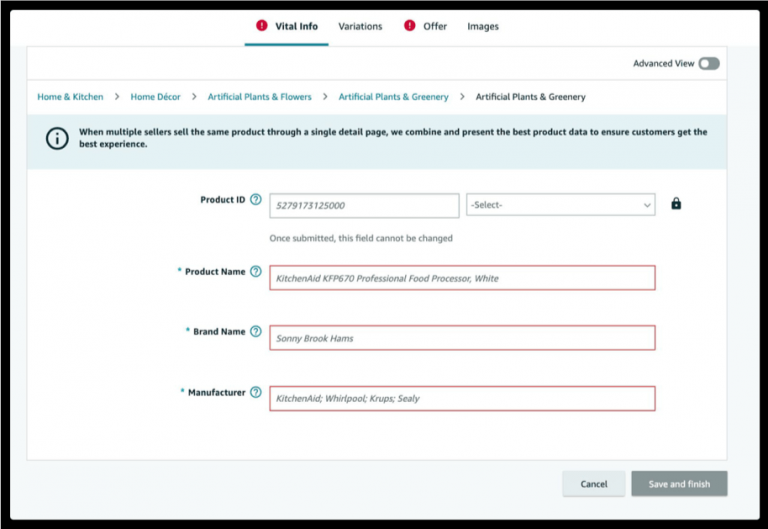Click the Save and finish button

click(x=679, y=484)
